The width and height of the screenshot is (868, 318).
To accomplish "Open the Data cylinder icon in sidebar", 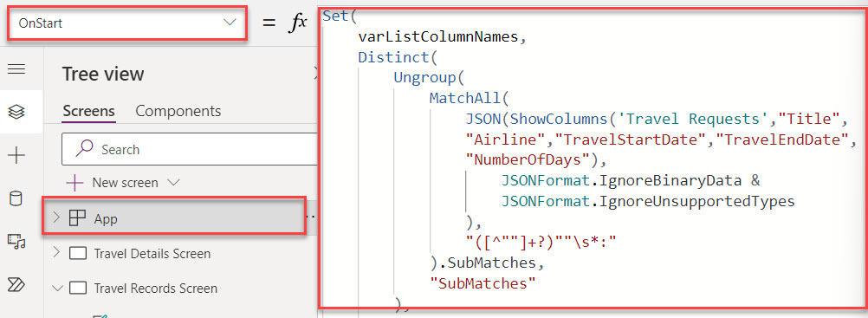I will tap(16, 198).
